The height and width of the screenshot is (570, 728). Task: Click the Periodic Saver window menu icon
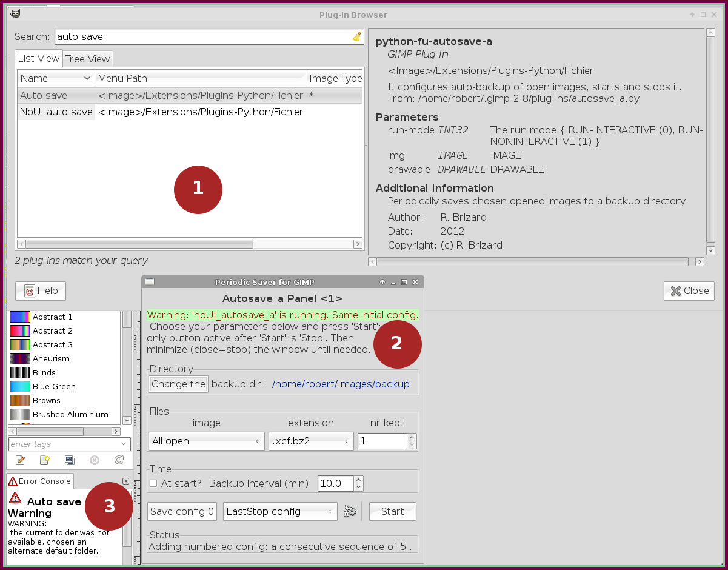click(x=150, y=282)
